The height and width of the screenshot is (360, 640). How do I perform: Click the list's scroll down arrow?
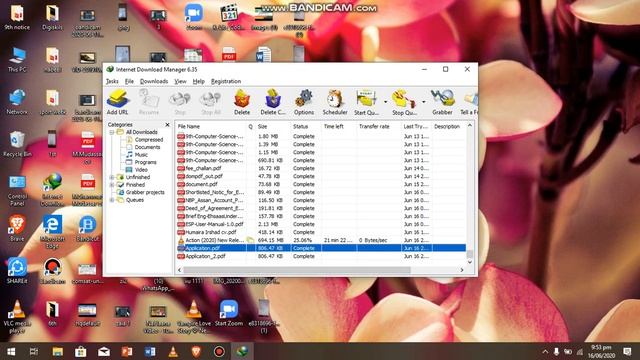[x=470, y=262]
